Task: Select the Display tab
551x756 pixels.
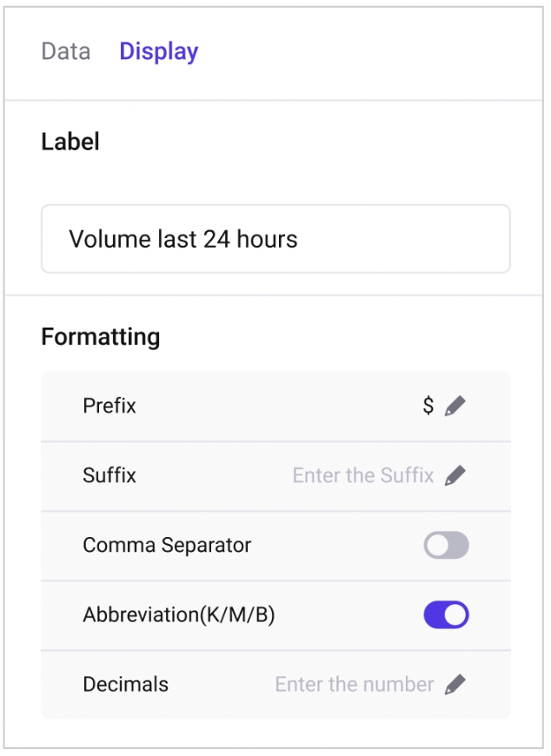Action: click(x=158, y=51)
